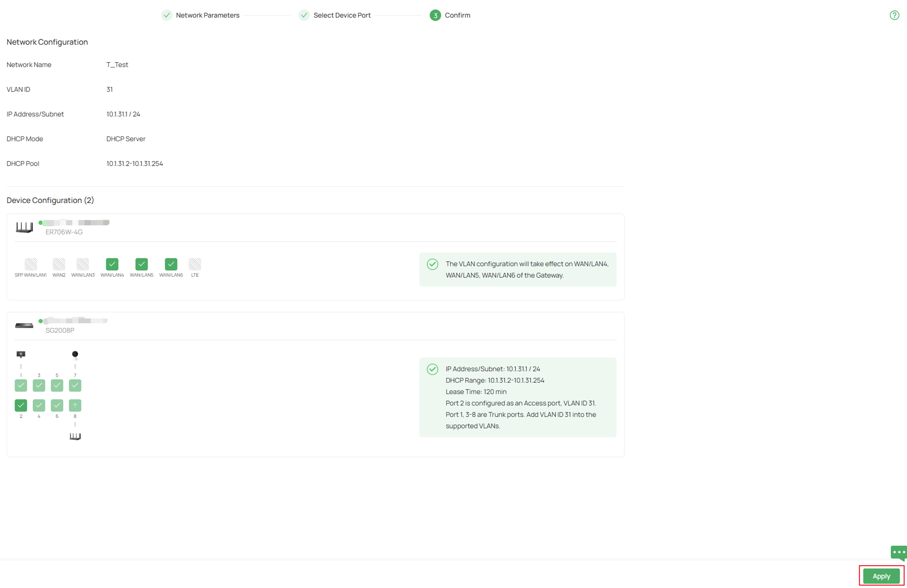Viewport: 907px width, 588px height.
Task: Click the green check icon in gateway VLAN notice
Action: click(x=432, y=264)
